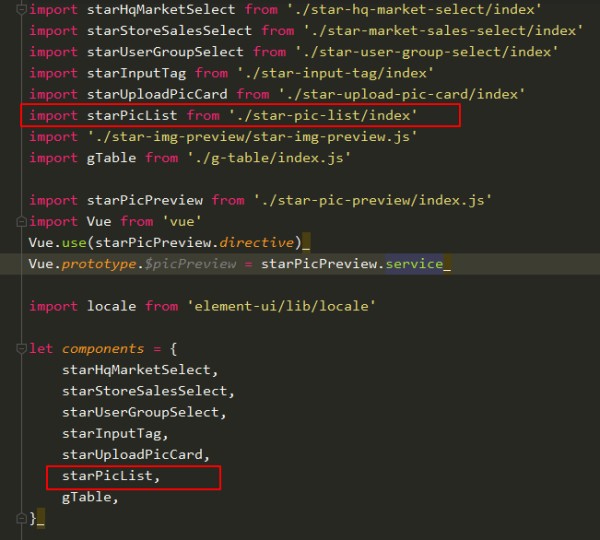The width and height of the screenshot is (600, 540).
Task: Click starPicList inside components object
Action: (107, 476)
